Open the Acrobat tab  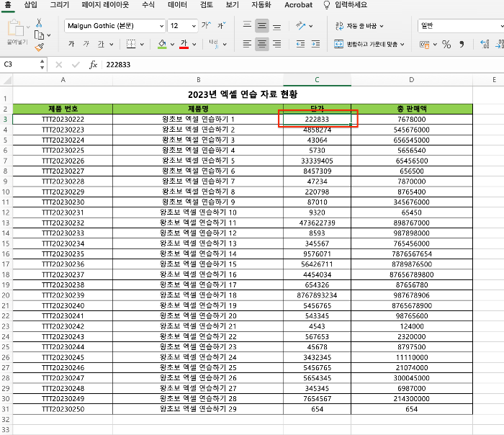[x=298, y=5]
